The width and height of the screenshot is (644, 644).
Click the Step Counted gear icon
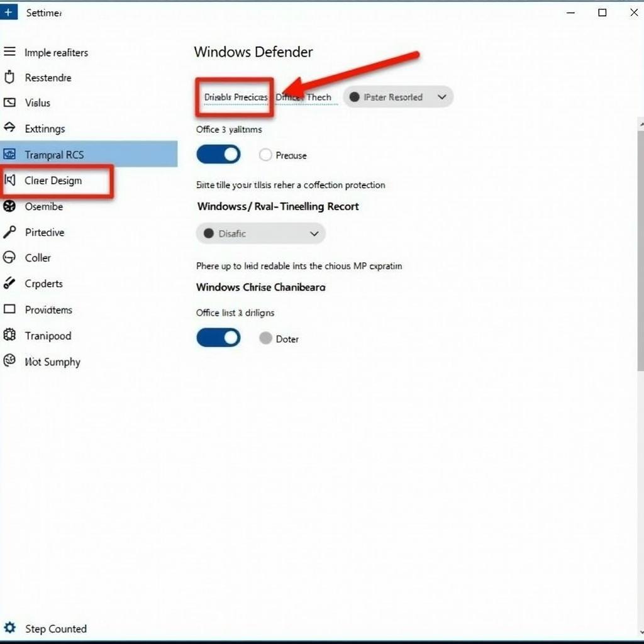(x=9, y=628)
